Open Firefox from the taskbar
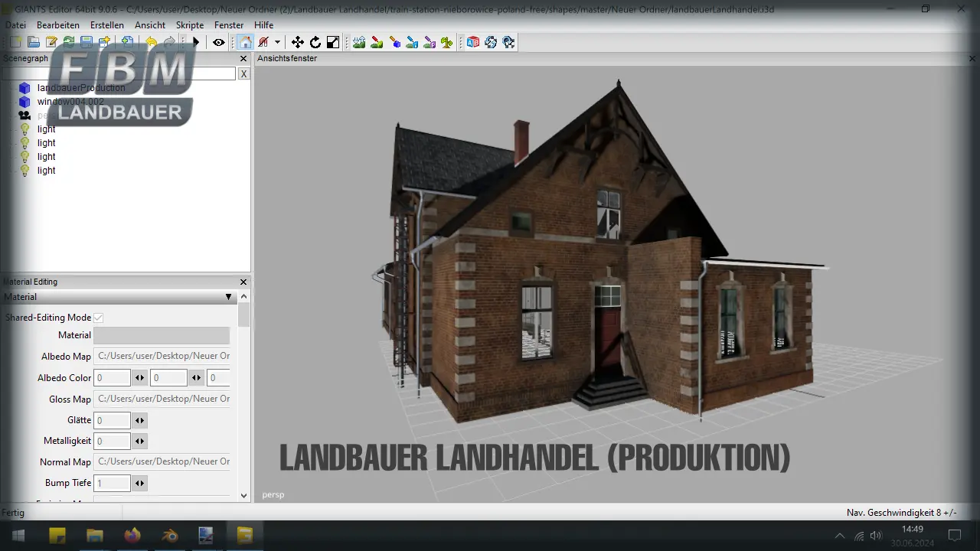Viewport: 980px width, 551px height. (132, 535)
